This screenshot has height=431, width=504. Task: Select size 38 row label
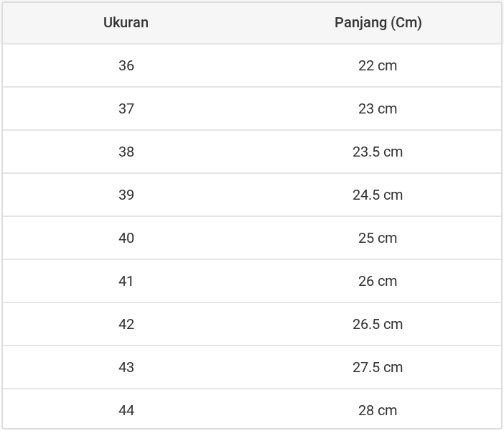pos(126,152)
